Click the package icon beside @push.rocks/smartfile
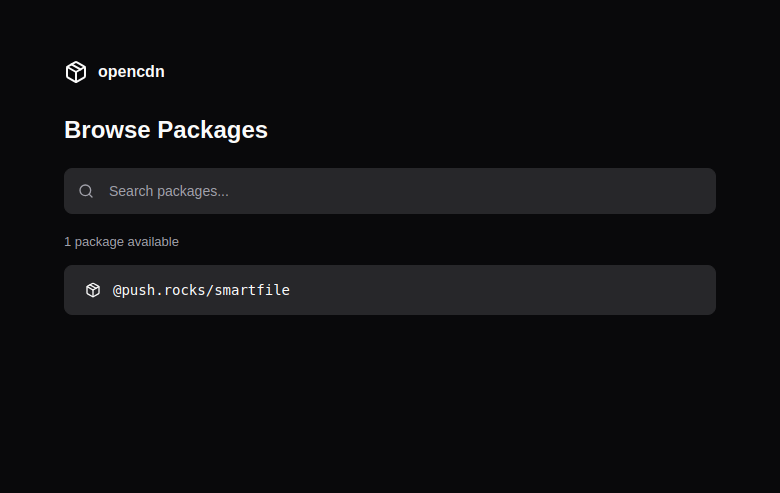 coord(93,290)
